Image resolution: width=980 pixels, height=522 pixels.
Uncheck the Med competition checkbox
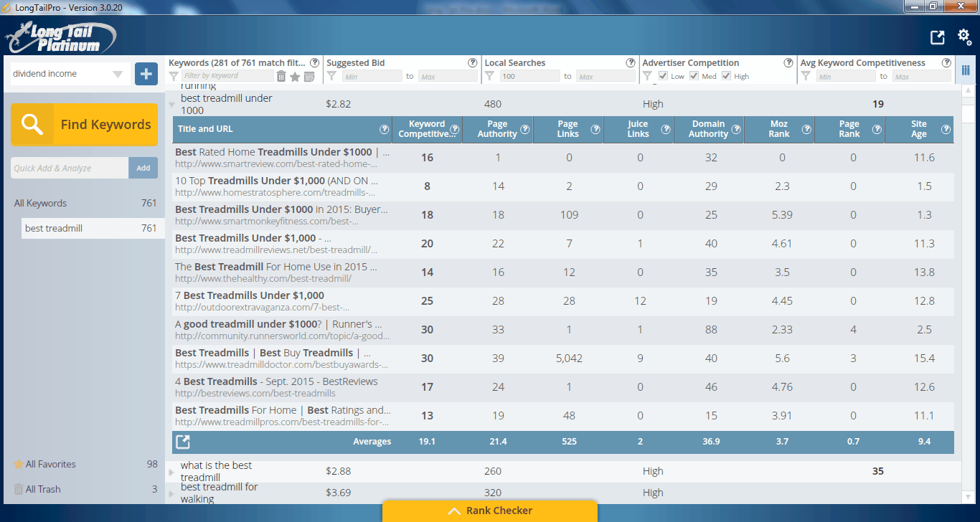pos(694,76)
